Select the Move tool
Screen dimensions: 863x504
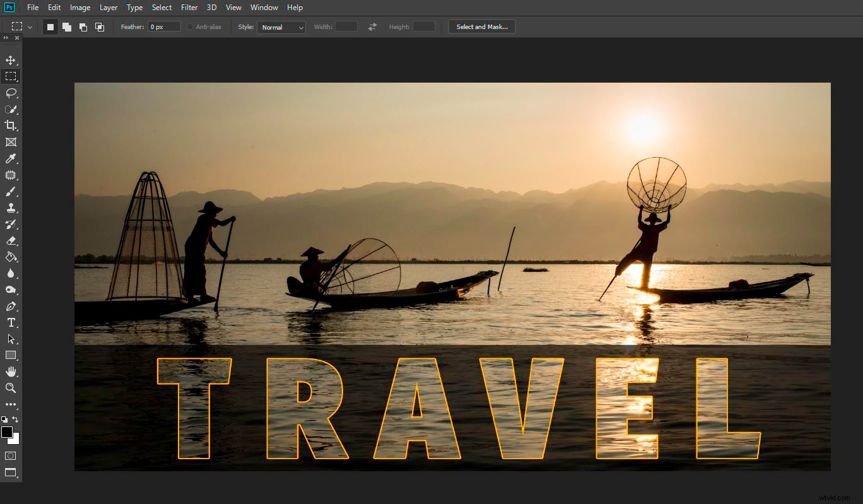point(11,60)
